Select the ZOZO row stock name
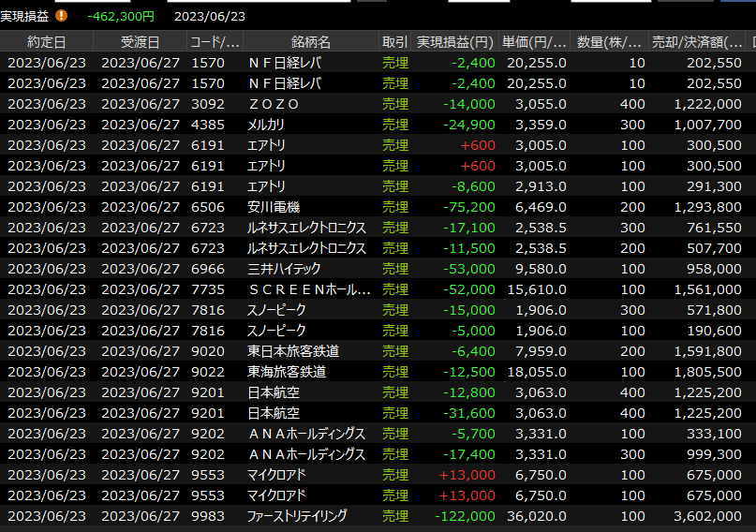This screenshot has height=532, width=756. point(274,104)
